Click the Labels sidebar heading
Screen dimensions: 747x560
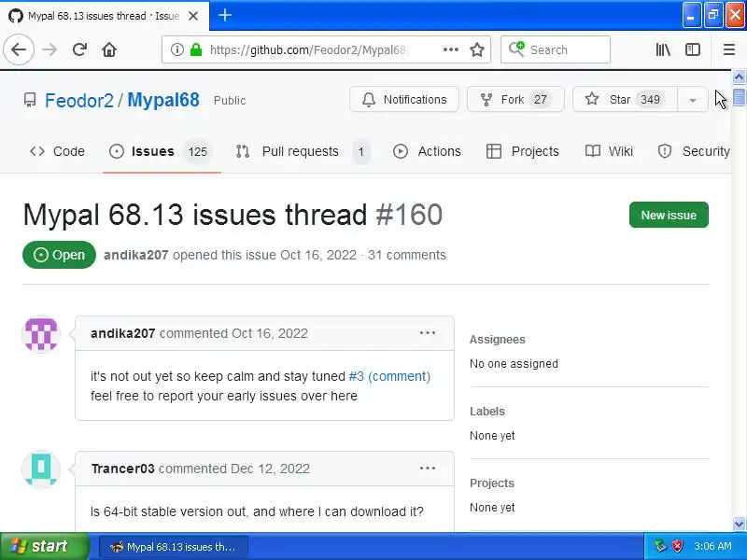pos(486,412)
